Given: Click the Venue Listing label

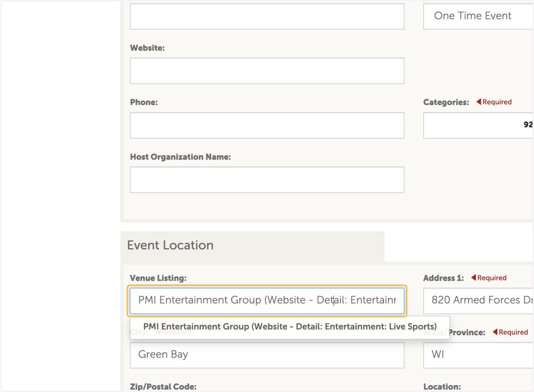Looking at the screenshot, I should [x=158, y=278].
